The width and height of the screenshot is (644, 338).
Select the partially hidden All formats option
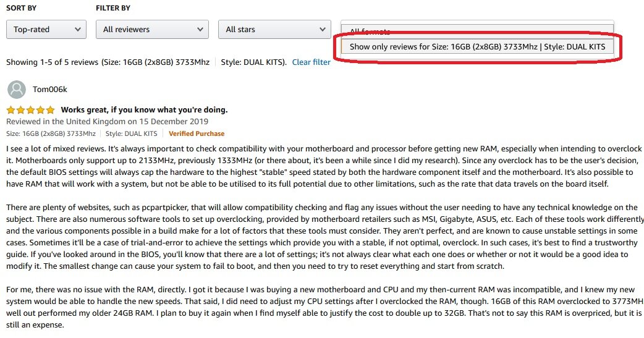coord(371,32)
